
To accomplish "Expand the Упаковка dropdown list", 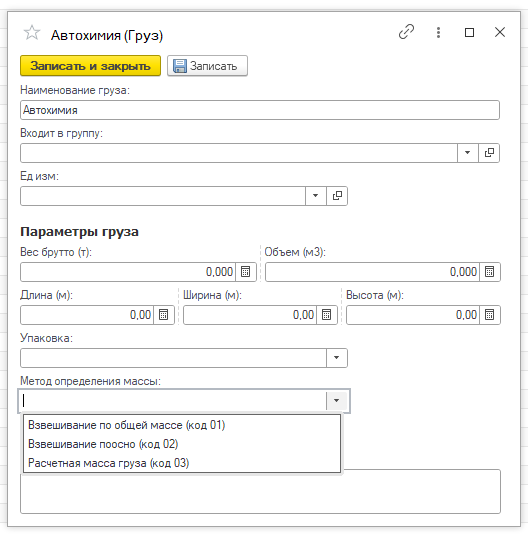I will (337, 358).
